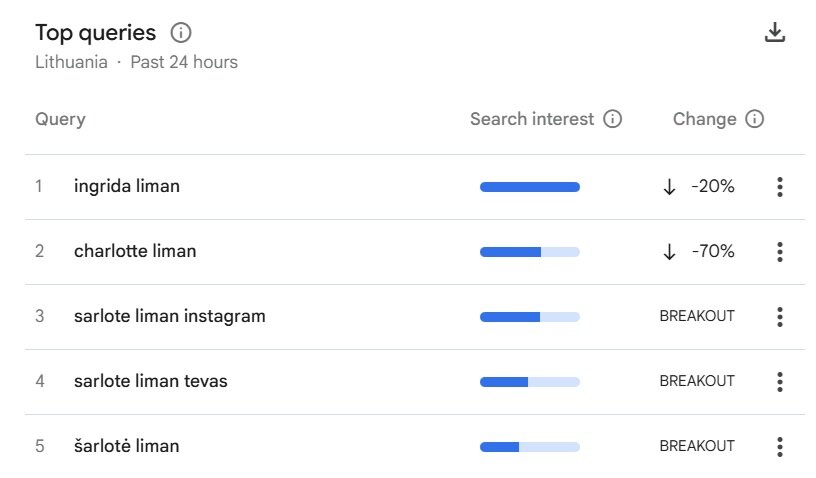This screenshot has height=478, width=816.
Task: Open info icon next to Top queries
Action: click(x=181, y=33)
